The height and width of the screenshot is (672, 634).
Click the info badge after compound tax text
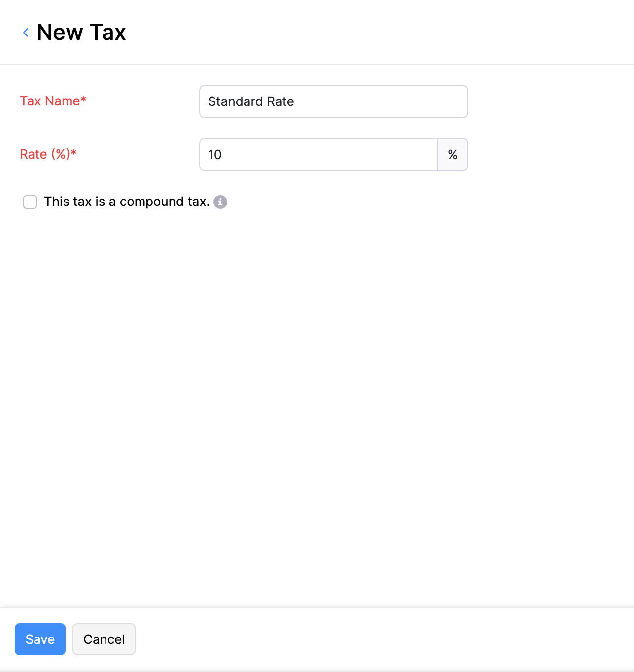(x=220, y=202)
